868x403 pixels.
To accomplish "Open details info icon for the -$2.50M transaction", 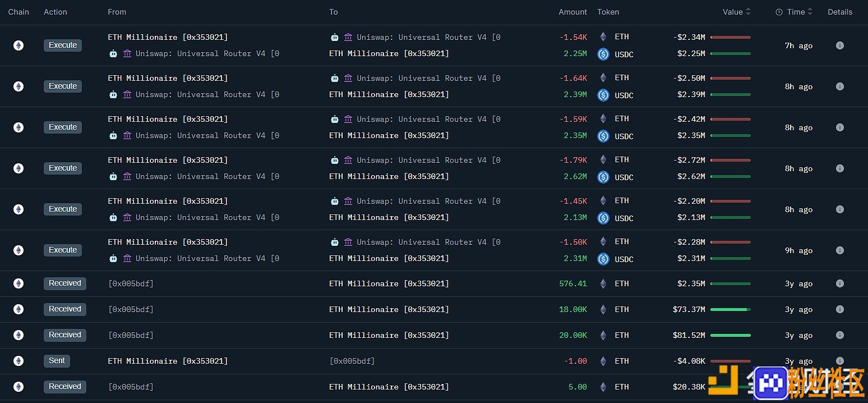I will [x=839, y=86].
